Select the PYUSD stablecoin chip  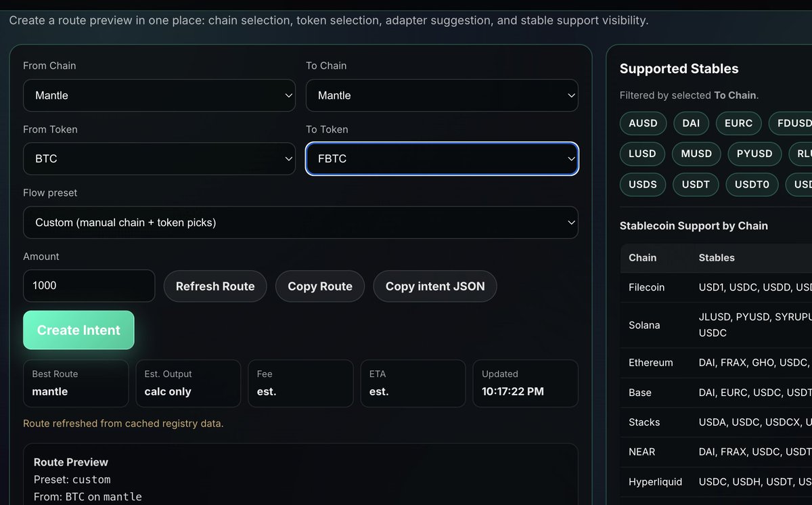(x=754, y=154)
